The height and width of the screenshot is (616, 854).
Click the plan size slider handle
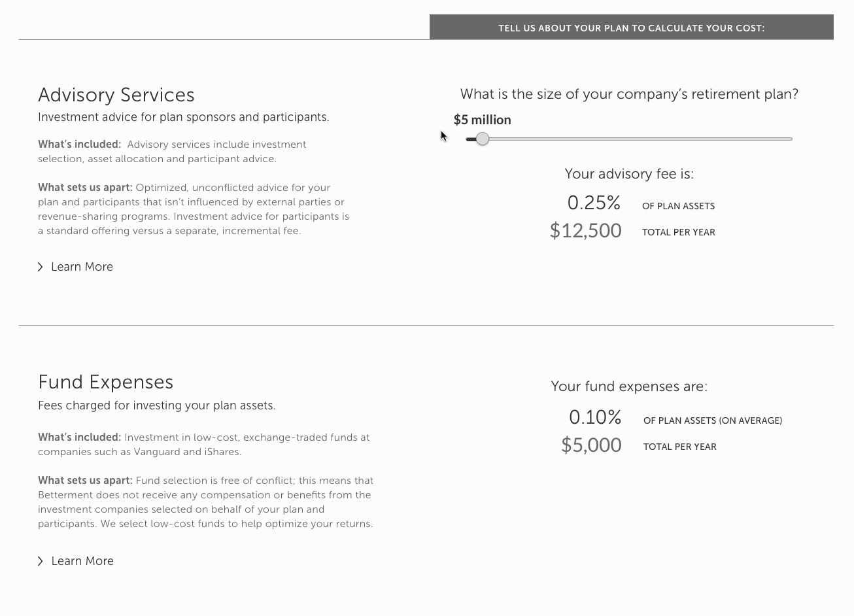click(482, 139)
